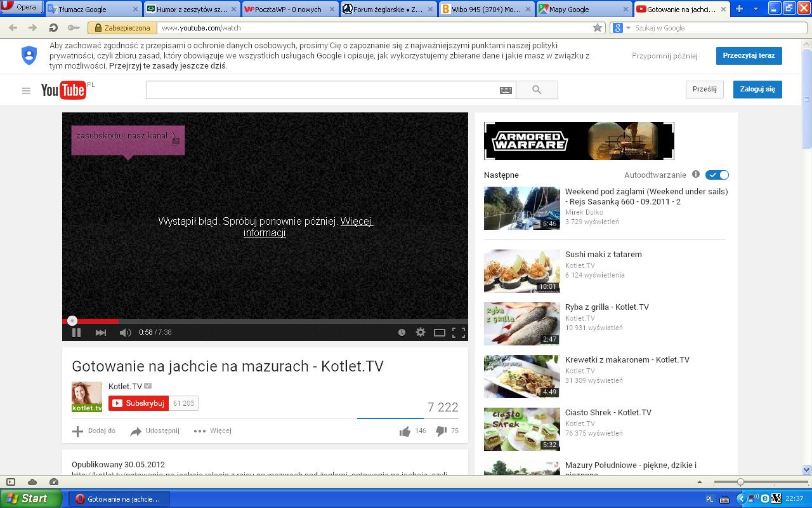Click the Przeczytaj teraz button
812x508 pixels.
(749, 55)
